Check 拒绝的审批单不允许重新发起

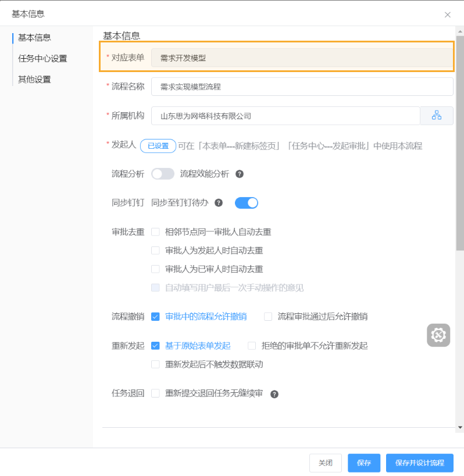(252, 346)
